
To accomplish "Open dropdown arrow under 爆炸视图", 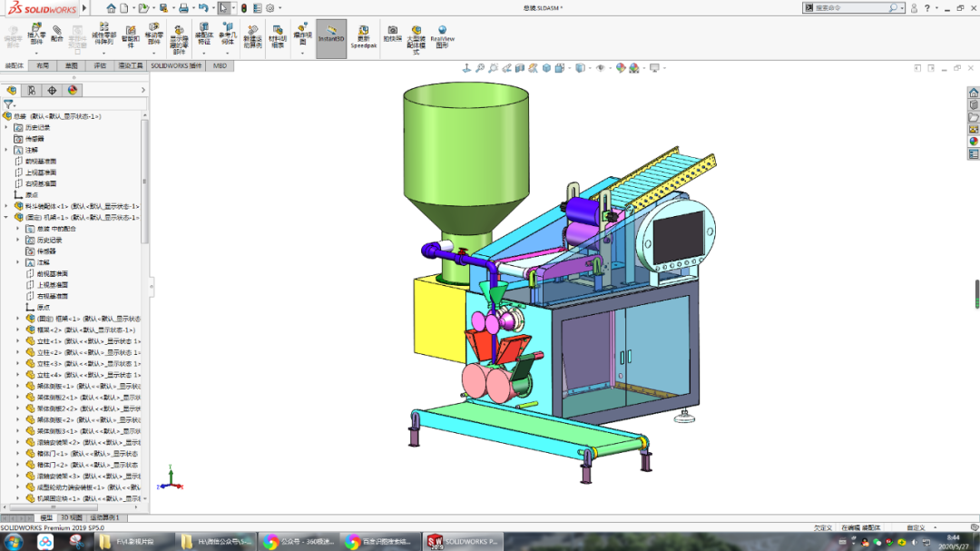I will [302, 54].
